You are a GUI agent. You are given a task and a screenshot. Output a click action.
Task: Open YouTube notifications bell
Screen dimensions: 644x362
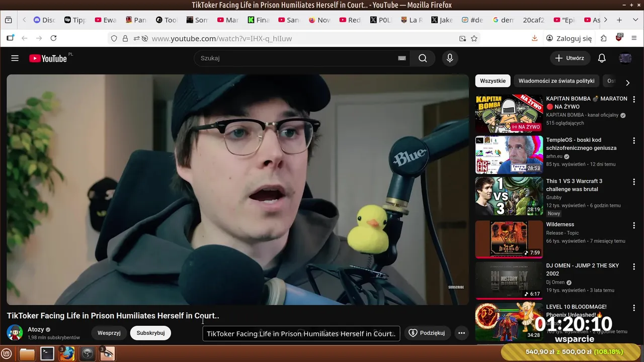click(602, 58)
